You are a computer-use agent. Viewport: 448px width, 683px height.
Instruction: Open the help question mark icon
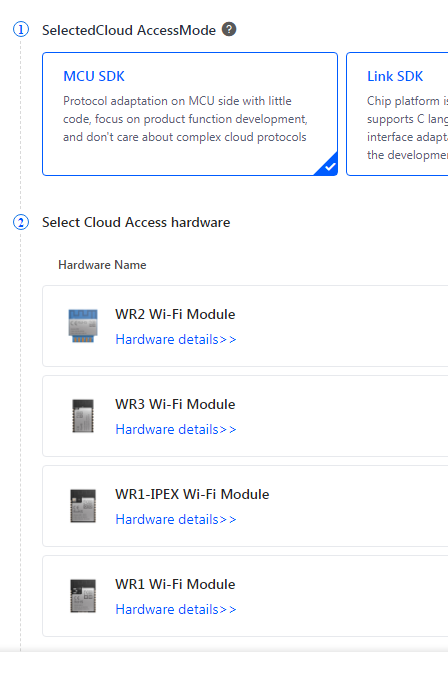point(229,30)
